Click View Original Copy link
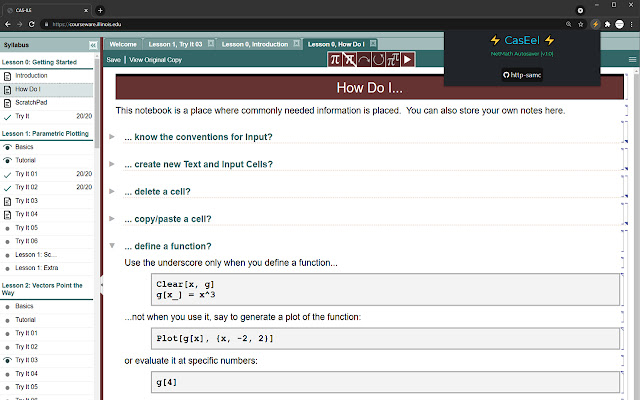The width and height of the screenshot is (640, 400). click(155, 60)
